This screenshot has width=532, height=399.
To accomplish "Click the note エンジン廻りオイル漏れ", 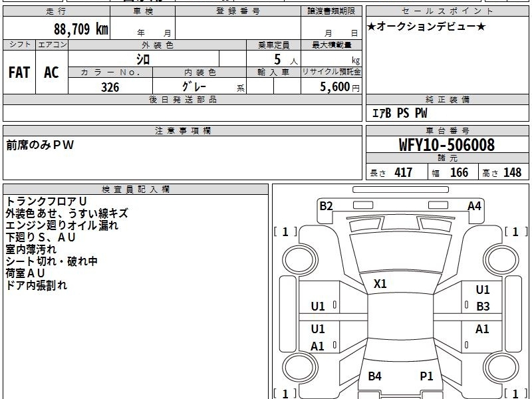I will 62,225.
